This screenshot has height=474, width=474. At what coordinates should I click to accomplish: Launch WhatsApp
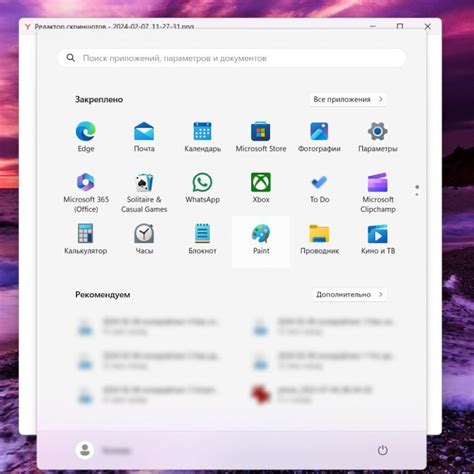tap(202, 188)
